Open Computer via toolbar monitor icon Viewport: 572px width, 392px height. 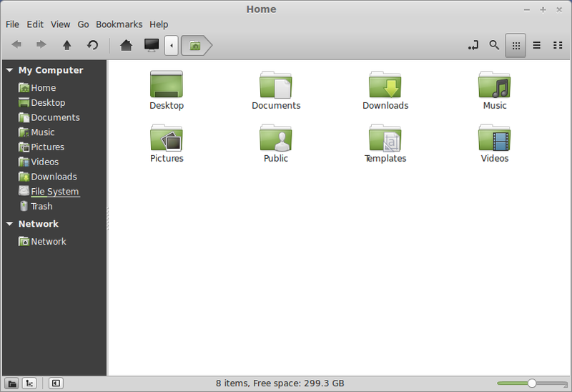tap(152, 45)
